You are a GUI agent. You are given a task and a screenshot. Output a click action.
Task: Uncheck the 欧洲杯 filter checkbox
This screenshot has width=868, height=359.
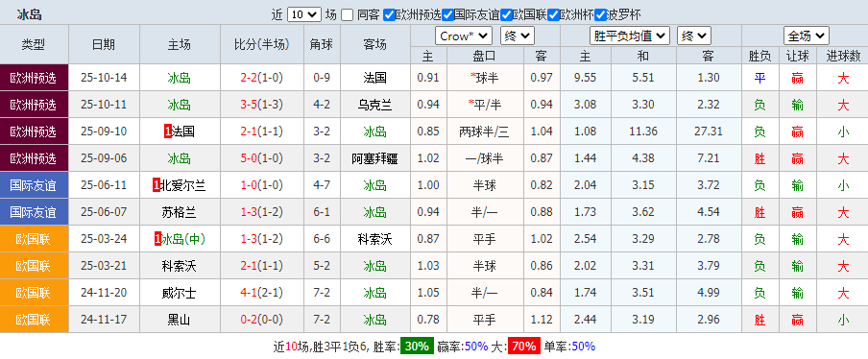coord(553,15)
